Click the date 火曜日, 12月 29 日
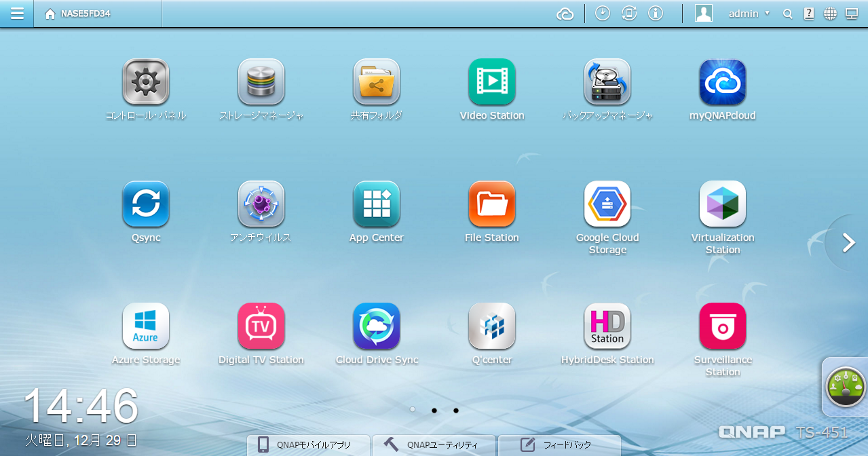Screen dimensions: 868x456 (81, 440)
